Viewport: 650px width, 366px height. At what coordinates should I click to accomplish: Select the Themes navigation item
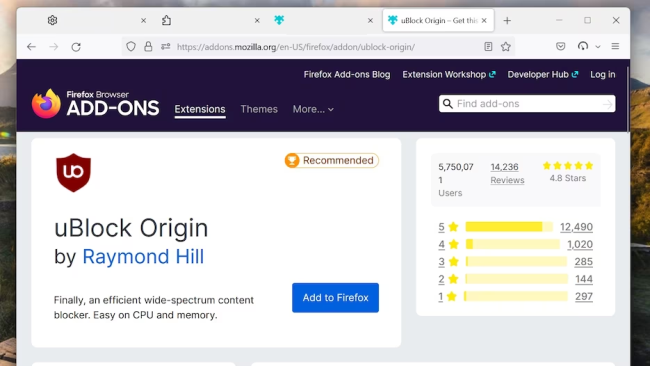[259, 109]
